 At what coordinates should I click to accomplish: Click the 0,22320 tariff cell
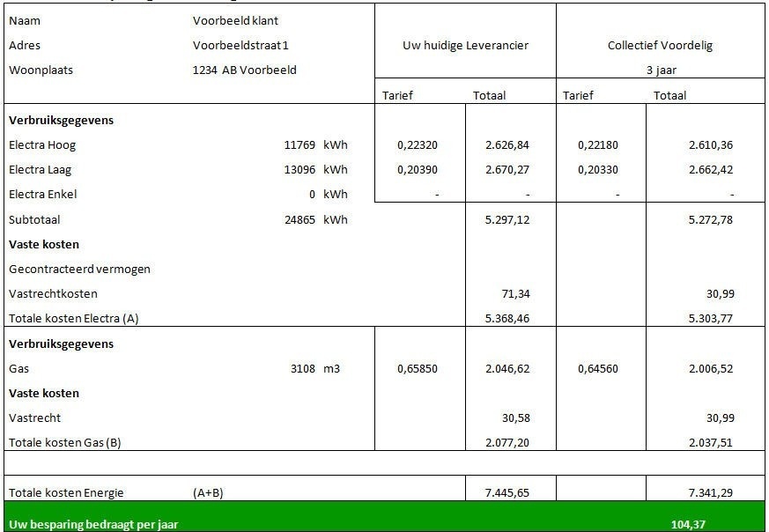[418, 144]
